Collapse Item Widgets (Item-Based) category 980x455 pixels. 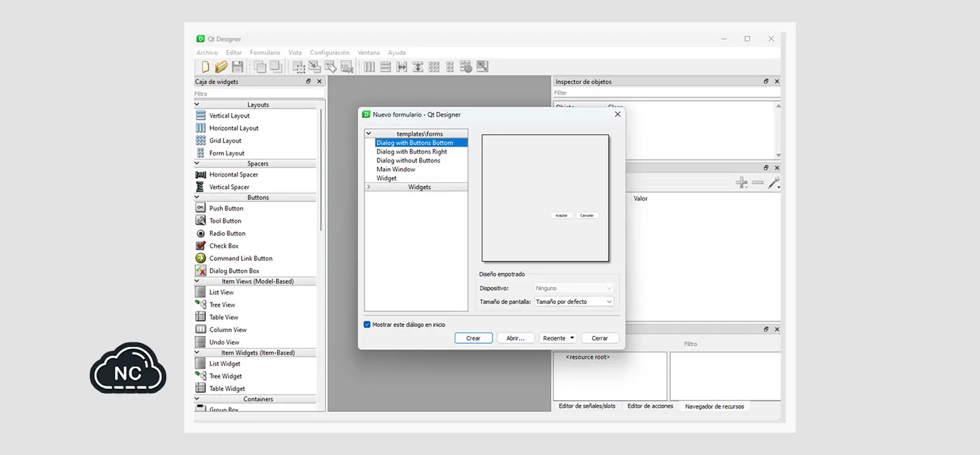[x=197, y=352]
